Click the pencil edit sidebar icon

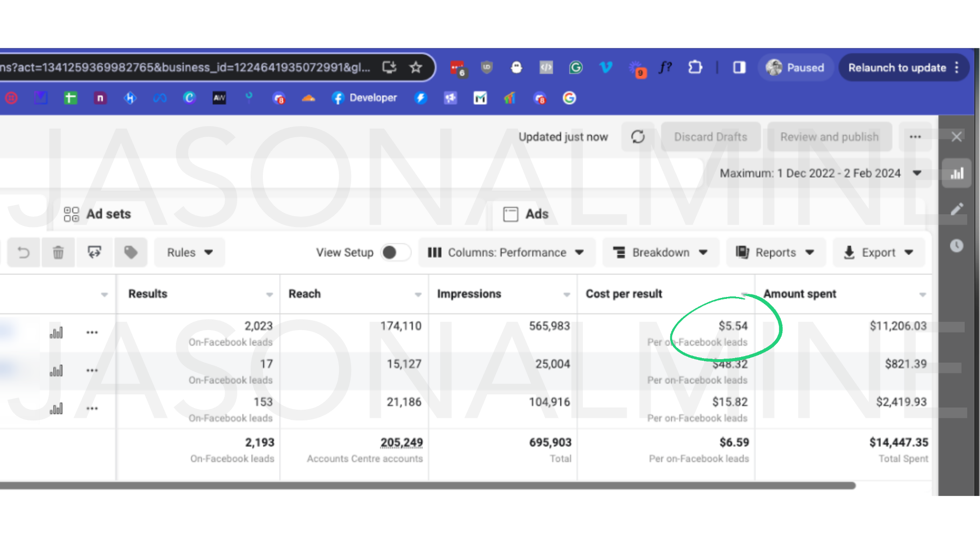click(x=957, y=209)
